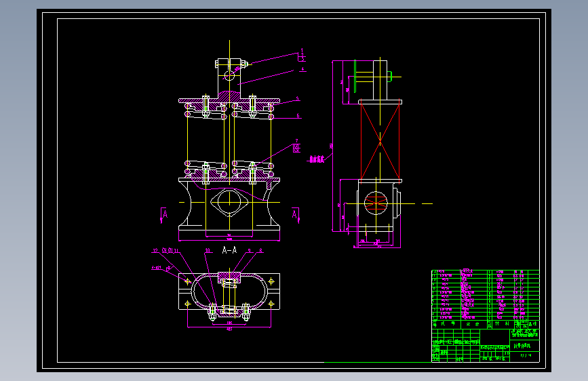
Task: Click part balloon number 5
Action: pos(297,98)
